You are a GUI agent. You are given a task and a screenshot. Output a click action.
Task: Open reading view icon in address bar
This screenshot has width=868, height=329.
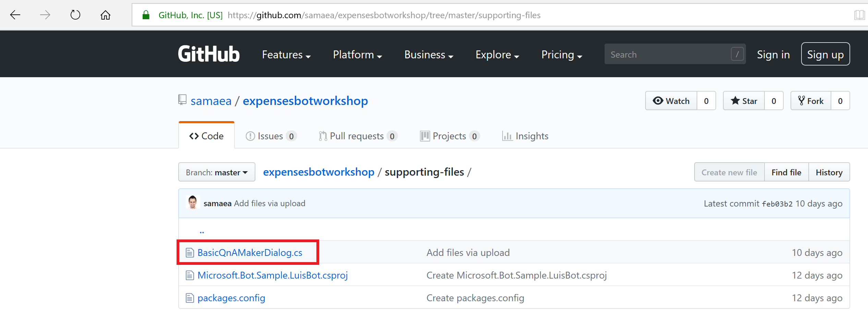(860, 15)
